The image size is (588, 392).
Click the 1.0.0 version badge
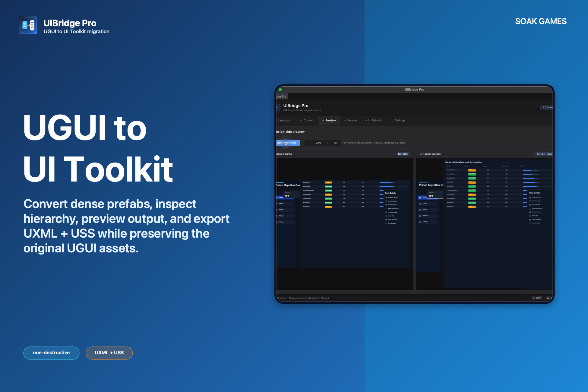pyautogui.click(x=547, y=107)
